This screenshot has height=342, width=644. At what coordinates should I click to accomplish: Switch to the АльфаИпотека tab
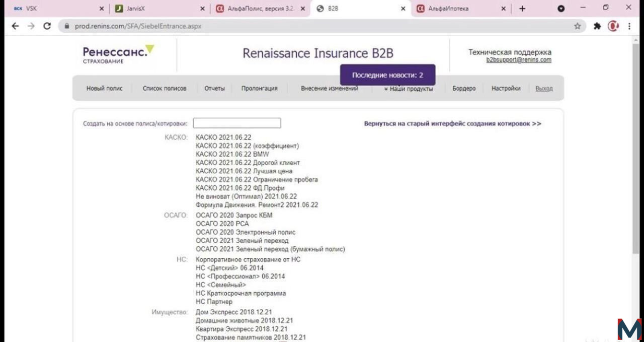(461, 9)
